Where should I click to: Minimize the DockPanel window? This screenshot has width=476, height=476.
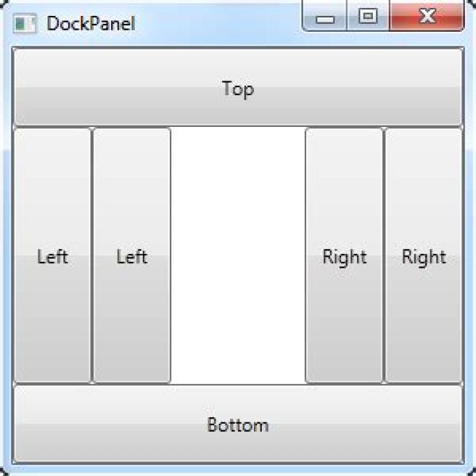pyautogui.click(x=325, y=17)
